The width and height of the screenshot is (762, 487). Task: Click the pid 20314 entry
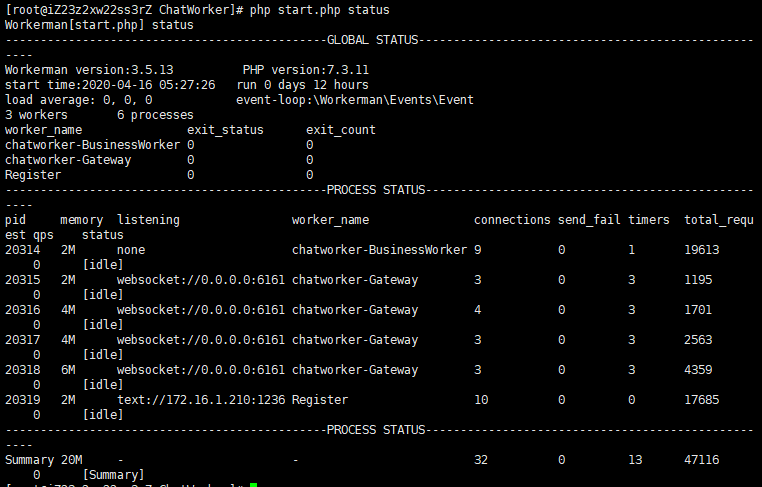tap(22, 250)
